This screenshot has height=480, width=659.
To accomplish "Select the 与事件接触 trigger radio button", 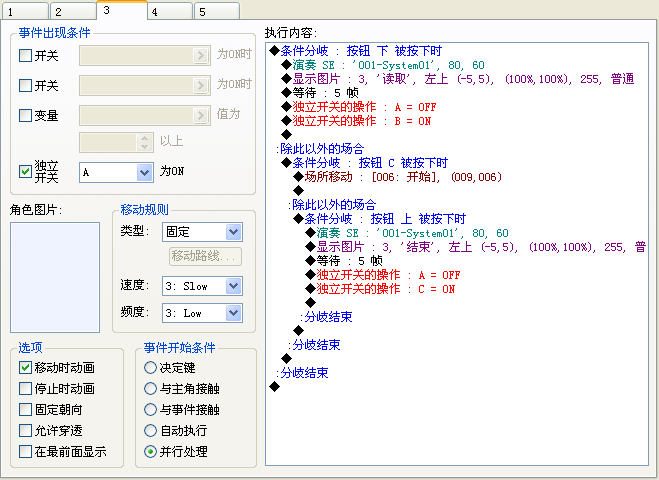I will tap(150, 409).
